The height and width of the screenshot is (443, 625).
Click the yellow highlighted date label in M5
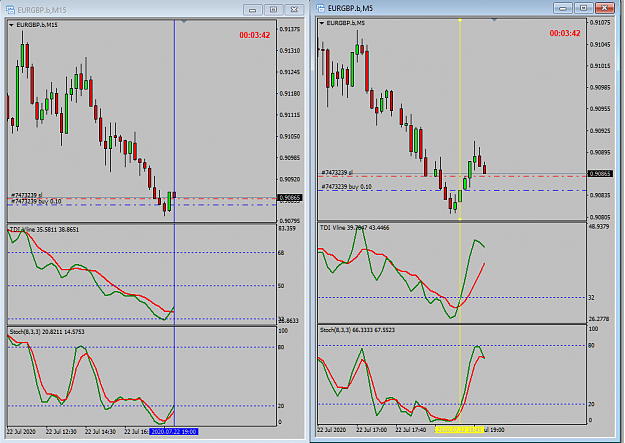pos(459,430)
